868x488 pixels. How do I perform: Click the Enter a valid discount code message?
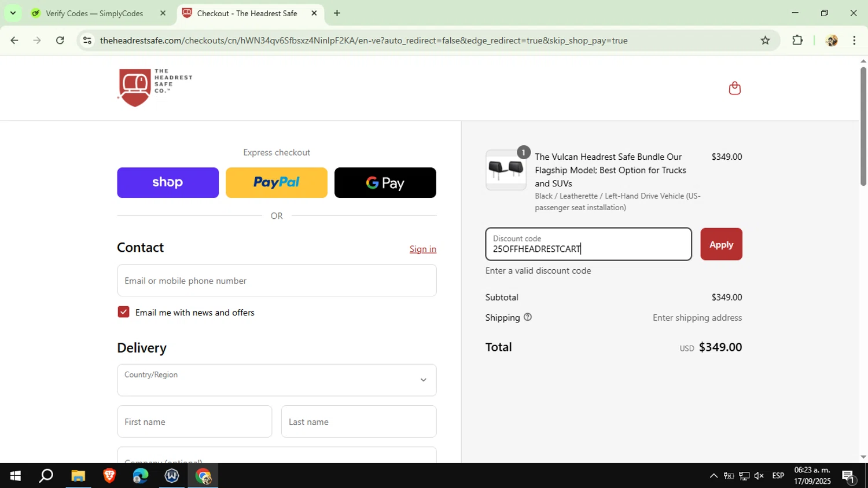(538, 270)
